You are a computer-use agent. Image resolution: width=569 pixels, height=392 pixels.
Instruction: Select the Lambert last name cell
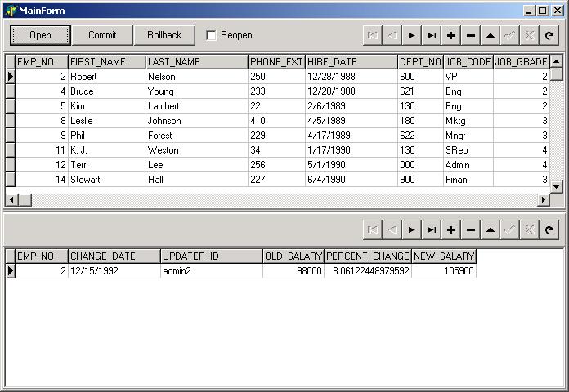[x=197, y=106]
